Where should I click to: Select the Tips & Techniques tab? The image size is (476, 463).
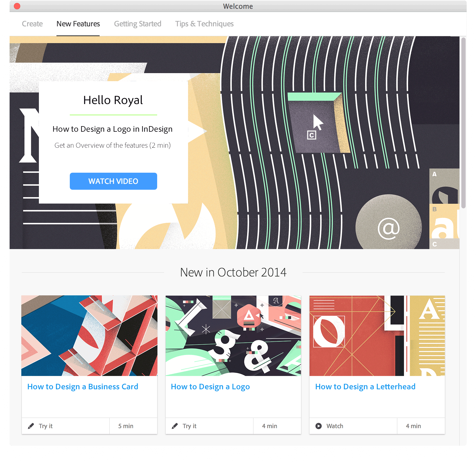pos(204,24)
